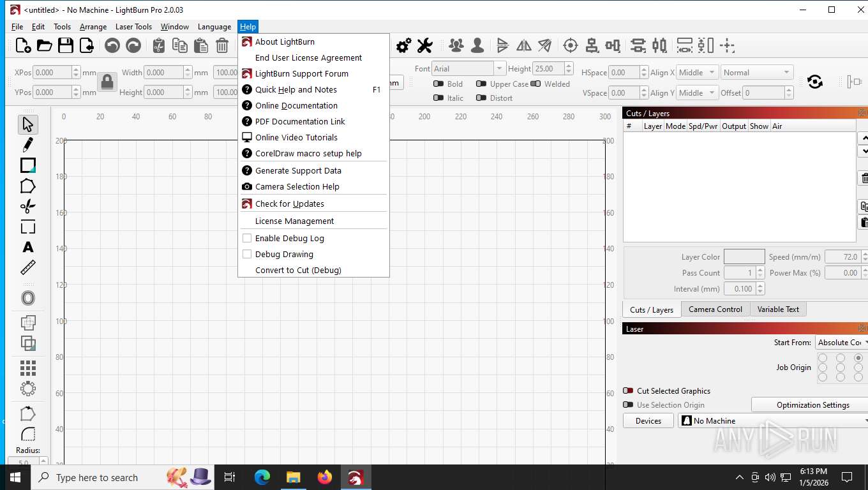This screenshot has height=490, width=868.
Task: Click the Align Centers target icon
Action: 571,45
